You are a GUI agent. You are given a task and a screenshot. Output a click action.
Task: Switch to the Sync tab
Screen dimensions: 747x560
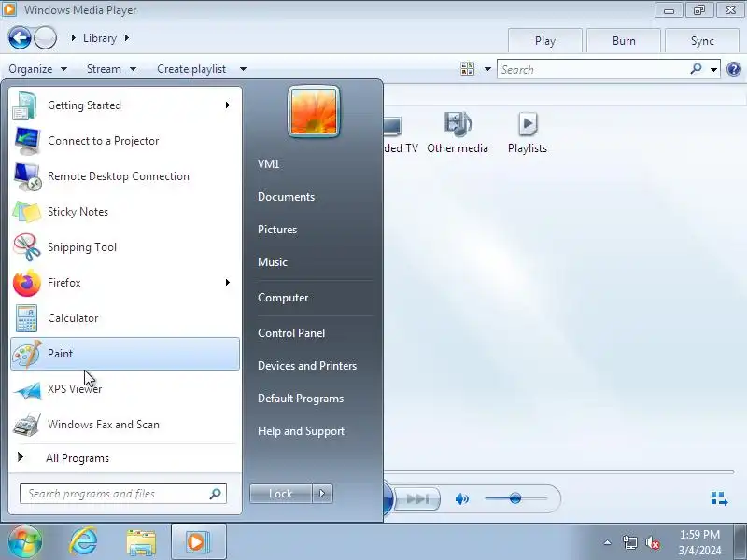pos(702,41)
